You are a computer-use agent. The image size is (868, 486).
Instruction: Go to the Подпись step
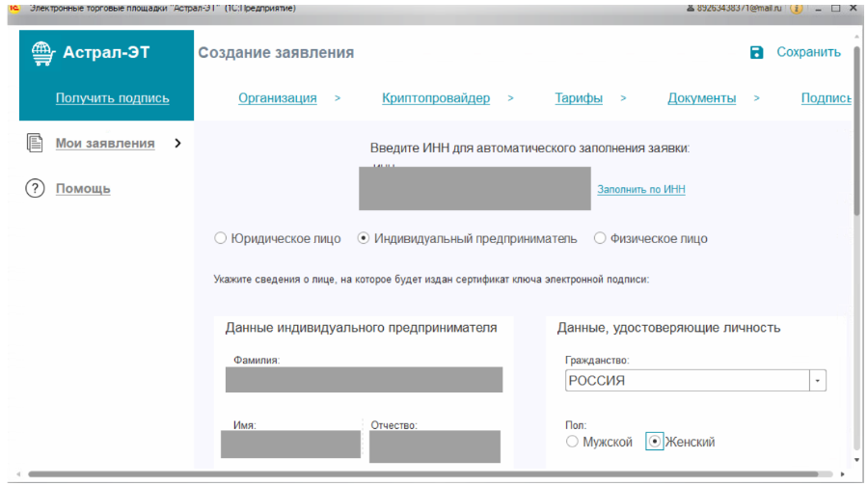pyautogui.click(x=826, y=98)
